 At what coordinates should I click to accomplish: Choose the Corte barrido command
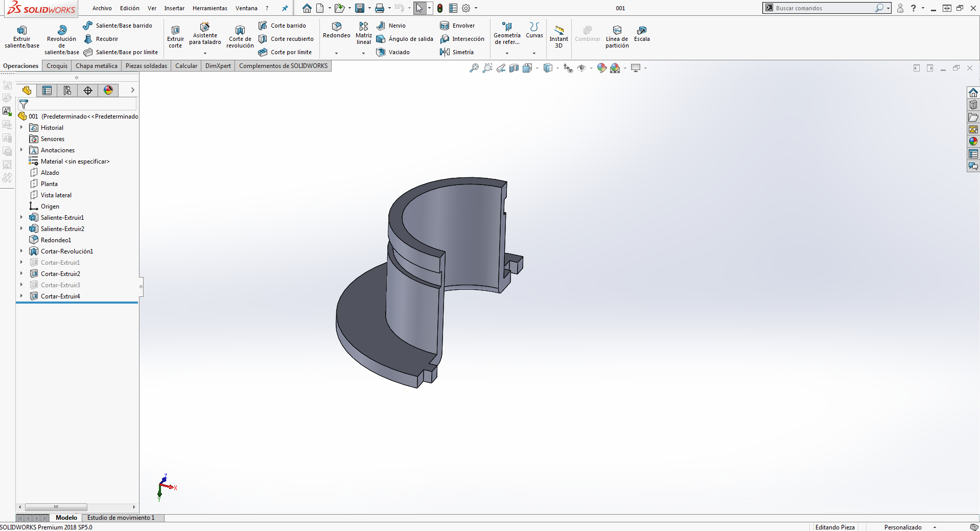(282, 26)
